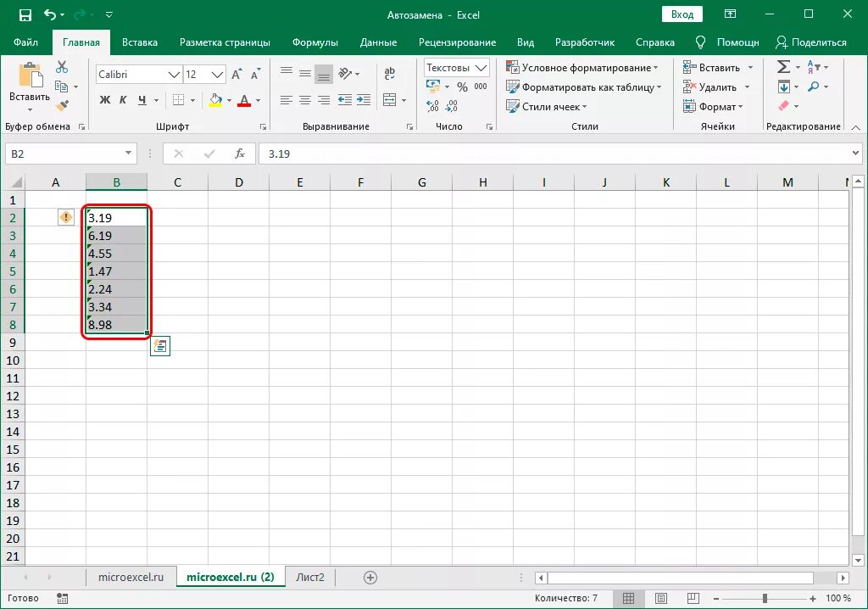
Task: Click the merge and center cells icon
Action: [390, 100]
